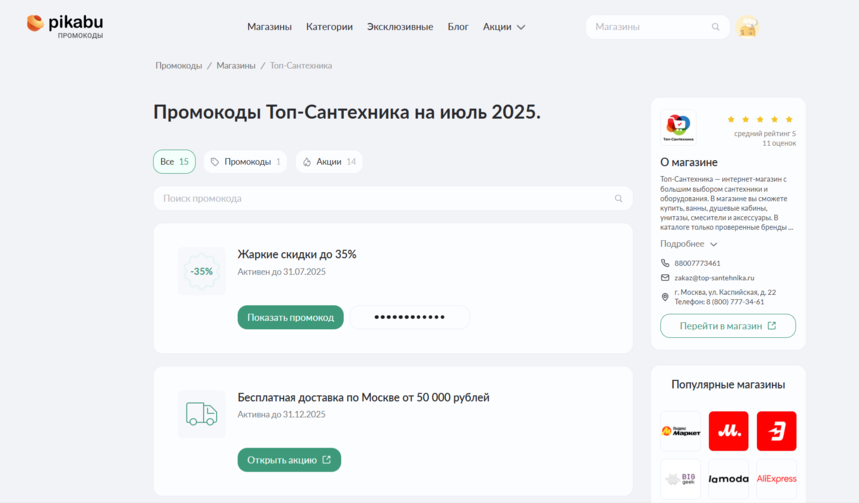Select the Промокоды 1 filter tab

(245, 162)
